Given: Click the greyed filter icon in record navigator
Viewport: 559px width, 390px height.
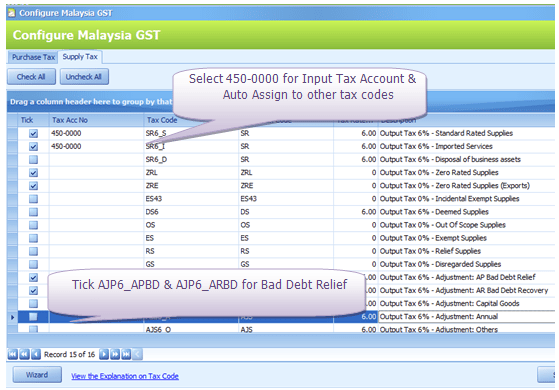Looking at the screenshot, I should [x=138, y=354].
